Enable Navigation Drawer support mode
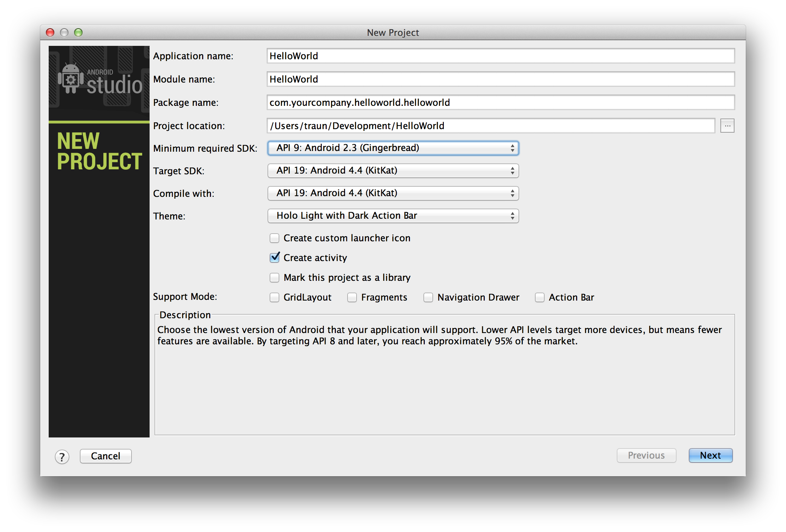 click(428, 297)
